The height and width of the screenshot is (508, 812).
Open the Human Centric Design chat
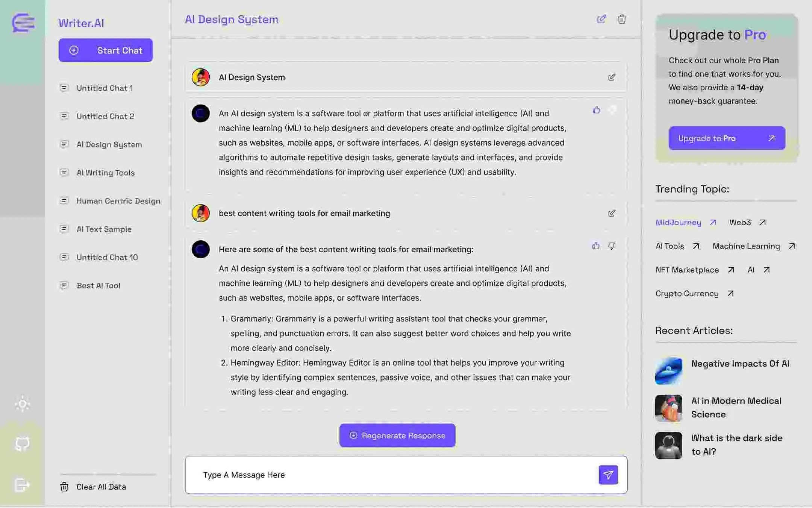tap(118, 201)
